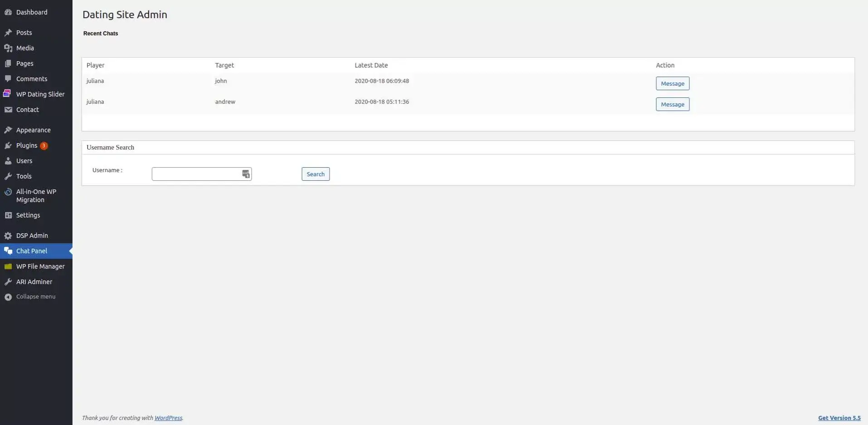Click the Posts pushpin icon
Image resolution: width=868 pixels, height=425 pixels.
8,33
